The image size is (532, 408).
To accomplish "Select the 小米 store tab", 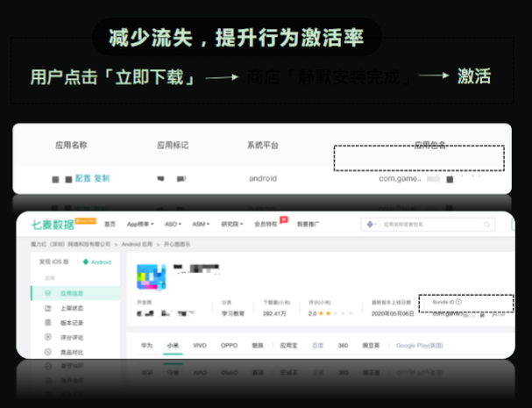I will coord(173,346).
